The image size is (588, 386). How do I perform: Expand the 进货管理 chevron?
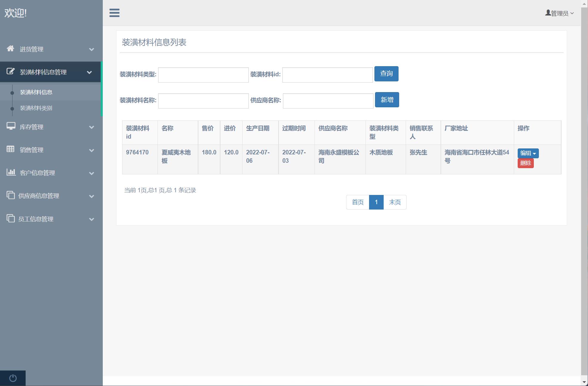(92, 49)
